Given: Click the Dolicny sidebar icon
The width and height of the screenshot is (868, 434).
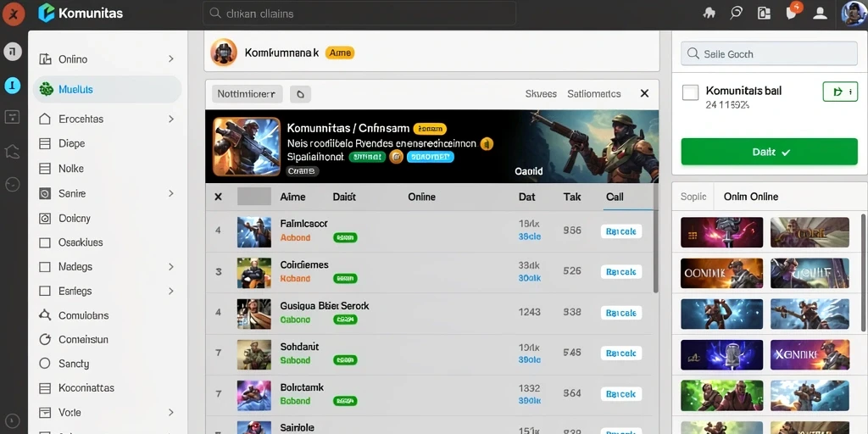Looking at the screenshot, I should click(46, 218).
